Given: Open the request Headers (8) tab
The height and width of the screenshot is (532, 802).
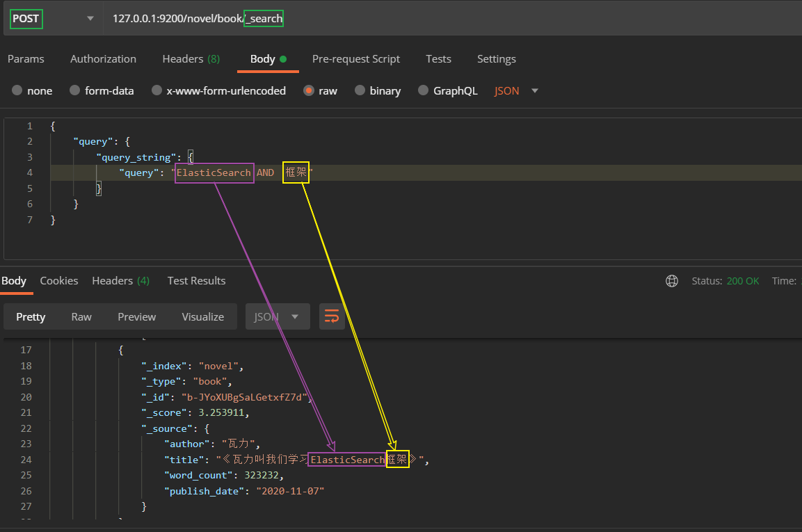Looking at the screenshot, I should (191, 59).
